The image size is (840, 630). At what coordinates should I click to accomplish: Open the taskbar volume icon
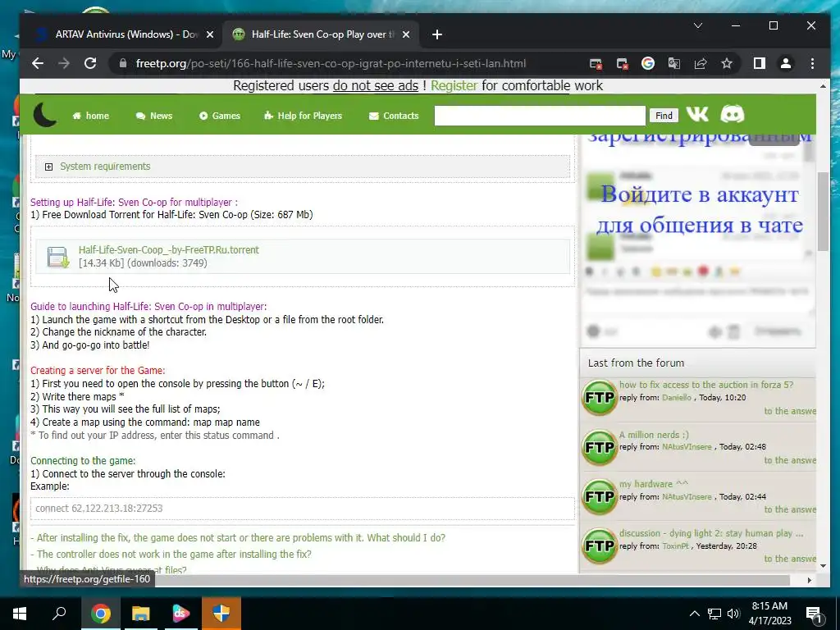coord(733,614)
